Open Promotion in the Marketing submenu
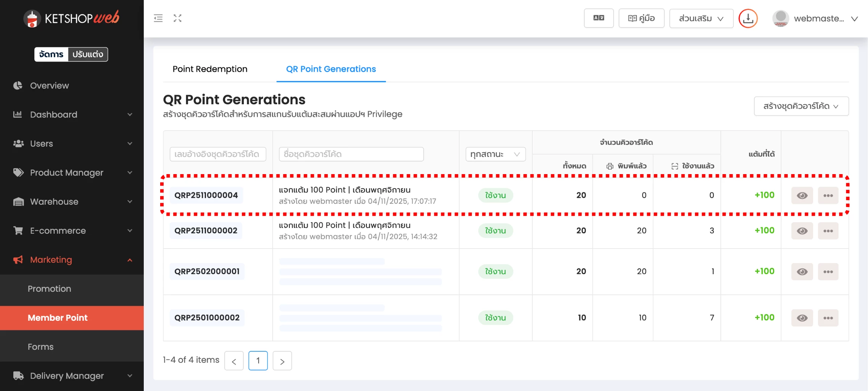Screen dimensions: 868x391 tap(50, 289)
